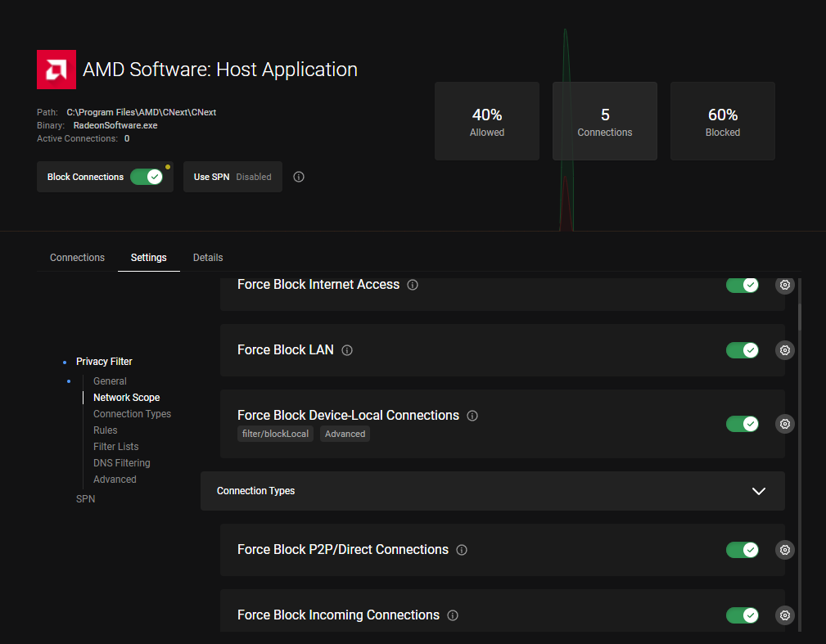Screen dimensions: 826x644
Task: View info for Force Block LAN
Action: 346,349
